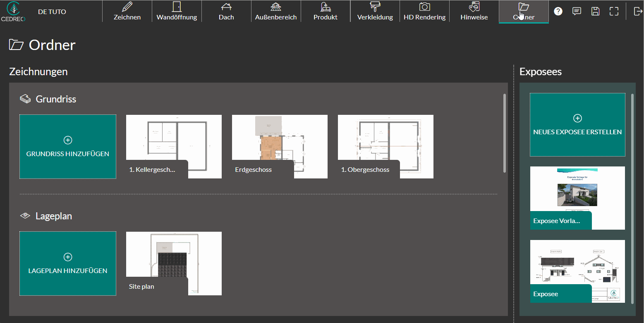Screen dimensions: 644x323
Task: Open the Wandöffnung door tool
Action: [x=177, y=12]
